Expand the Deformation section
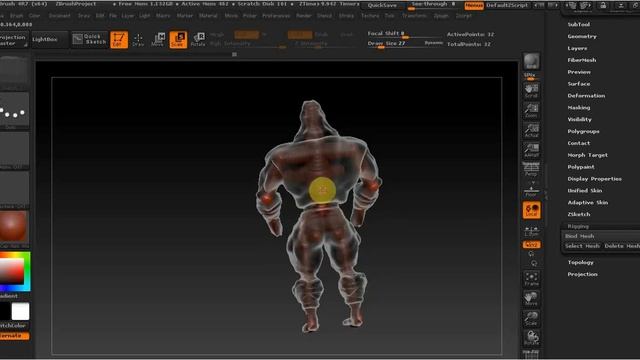640x360 pixels. point(586,96)
